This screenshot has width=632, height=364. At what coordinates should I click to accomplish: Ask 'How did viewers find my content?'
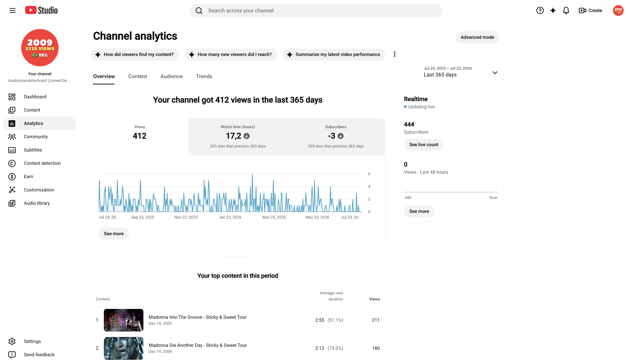[x=135, y=55]
